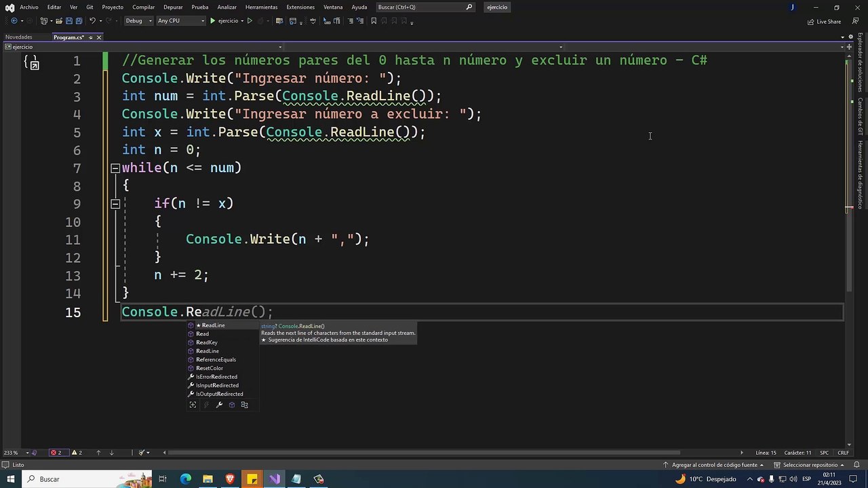Open Visual Studio icon in taskbar
This screenshot has height=488, width=868.
[274, 479]
